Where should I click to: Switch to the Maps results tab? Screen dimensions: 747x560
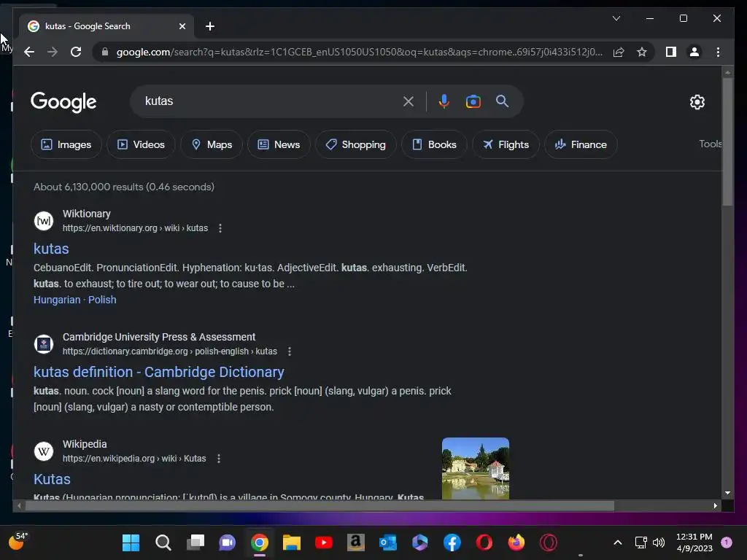212,144
